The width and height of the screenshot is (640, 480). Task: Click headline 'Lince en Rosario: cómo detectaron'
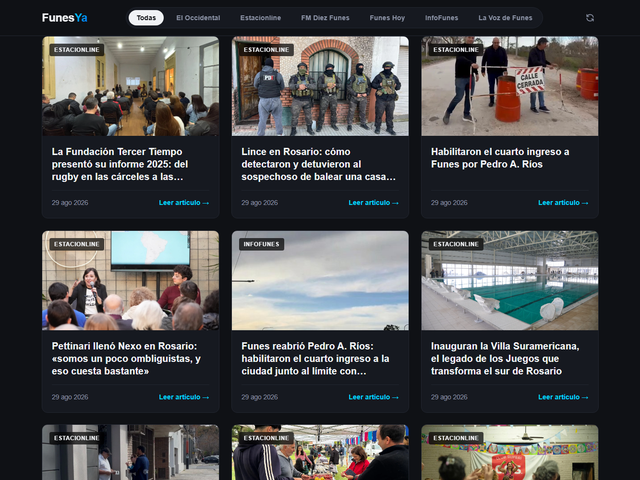(318, 164)
